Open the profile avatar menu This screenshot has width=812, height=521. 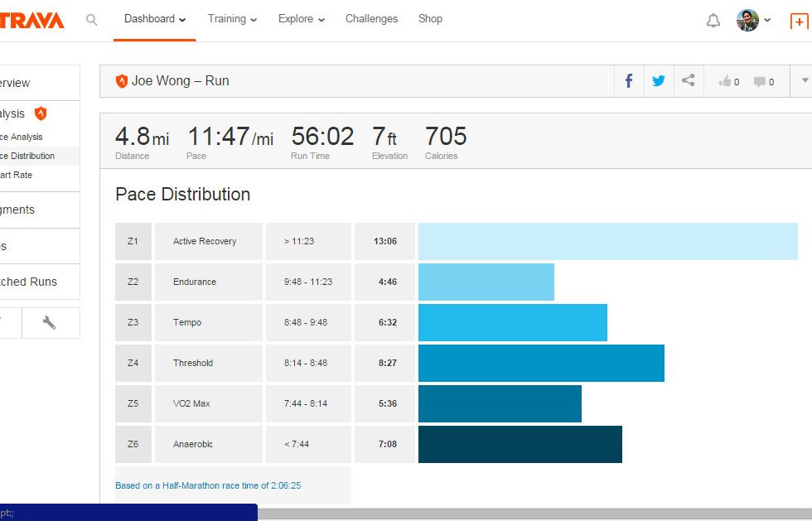point(753,21)
